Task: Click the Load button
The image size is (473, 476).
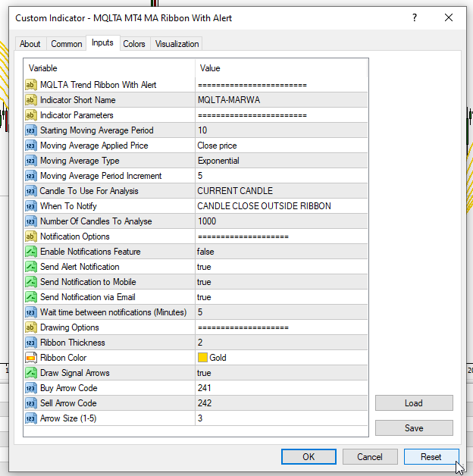Action: pos(414,403)
